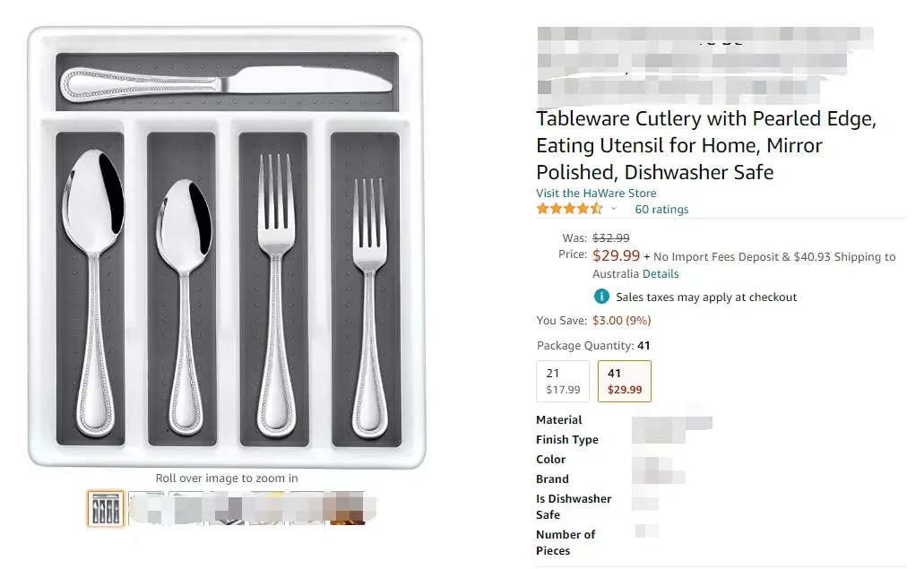Open the rating breakdown chevron beside stars
The height and width of the screenshot is (569, 924).
pos(613,209)
